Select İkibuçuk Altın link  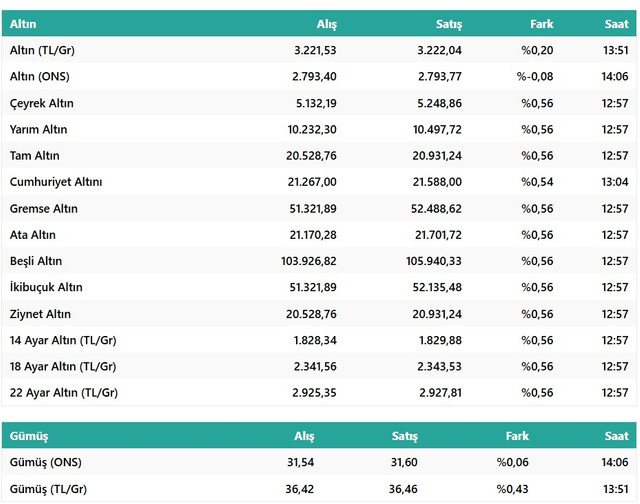click(x=46, y=287)
